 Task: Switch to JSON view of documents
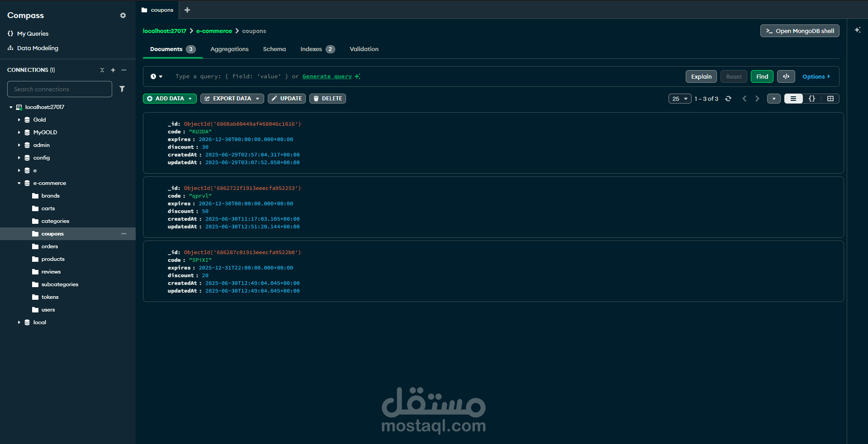(811, 99)
